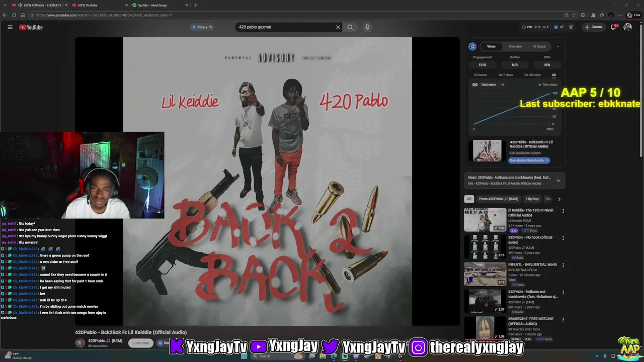Screen dimensions: 644x362
Task: Click the 420Pablo channel name below video
Action: click(105, 341)
